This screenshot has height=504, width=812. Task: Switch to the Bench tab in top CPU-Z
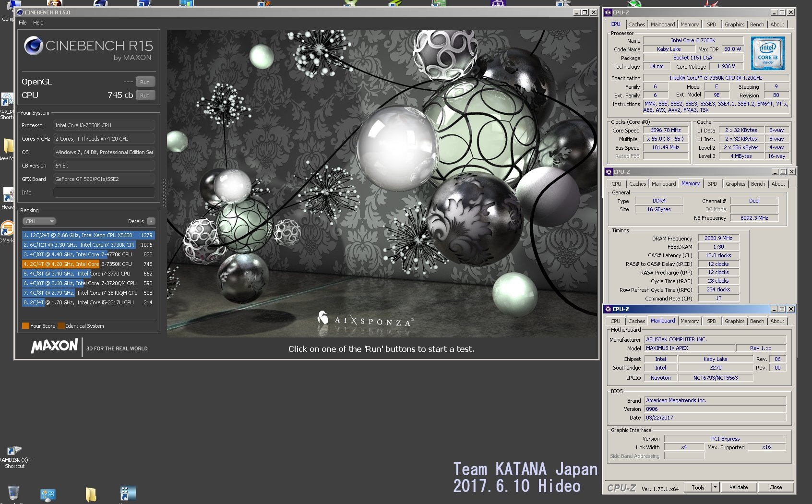coord(757,24)
